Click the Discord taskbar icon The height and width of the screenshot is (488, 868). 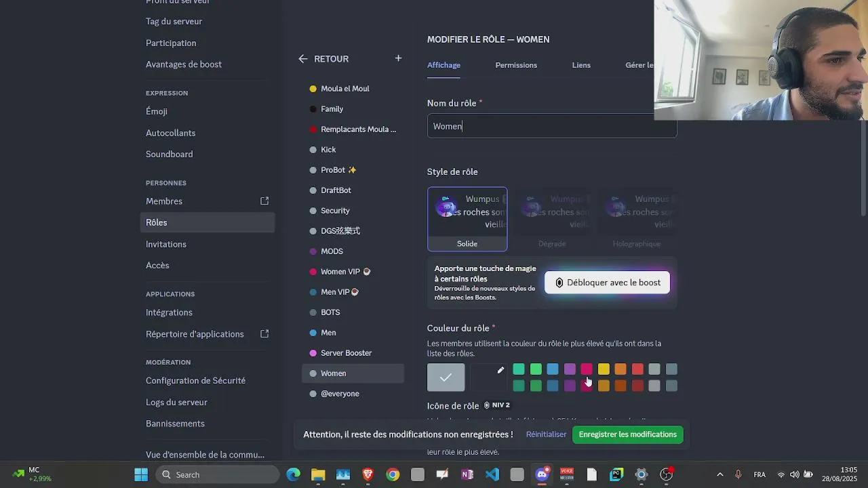click(542, 474)
